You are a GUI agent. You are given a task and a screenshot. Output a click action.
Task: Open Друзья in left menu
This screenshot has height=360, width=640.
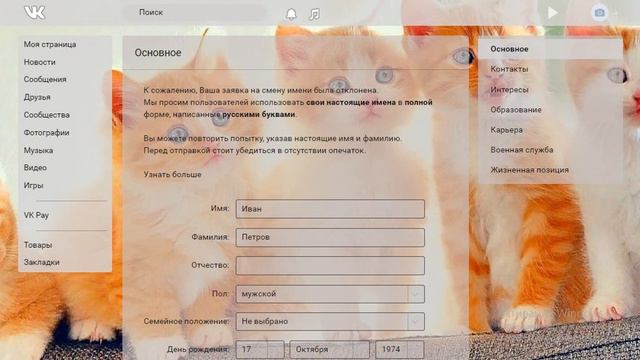[37, 97]
